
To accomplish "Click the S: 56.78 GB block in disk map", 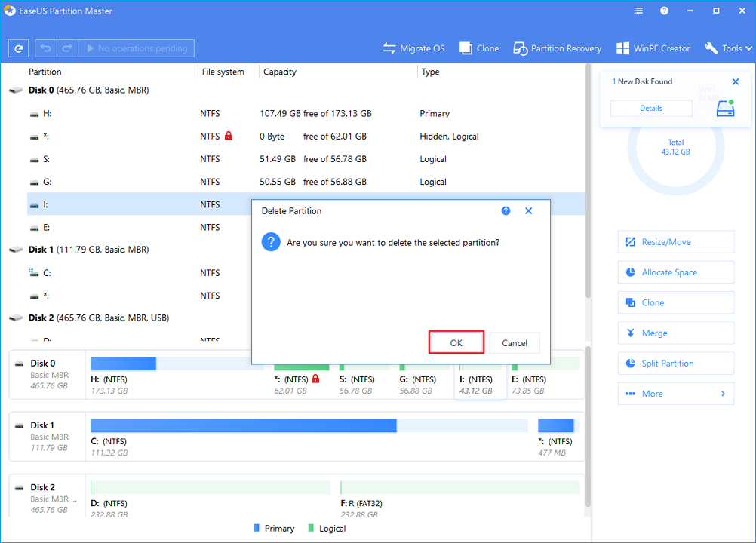I will (x=364, y=378).
